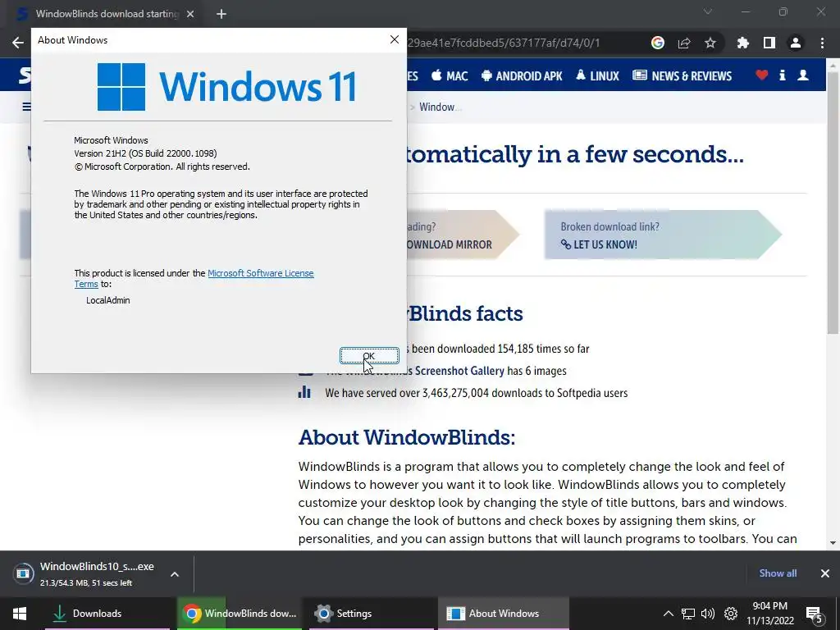Click the "LocalAdmin" licensee name
Image resolution: width=840 pixels, height=630 pixels.
(x=108, y=300)
